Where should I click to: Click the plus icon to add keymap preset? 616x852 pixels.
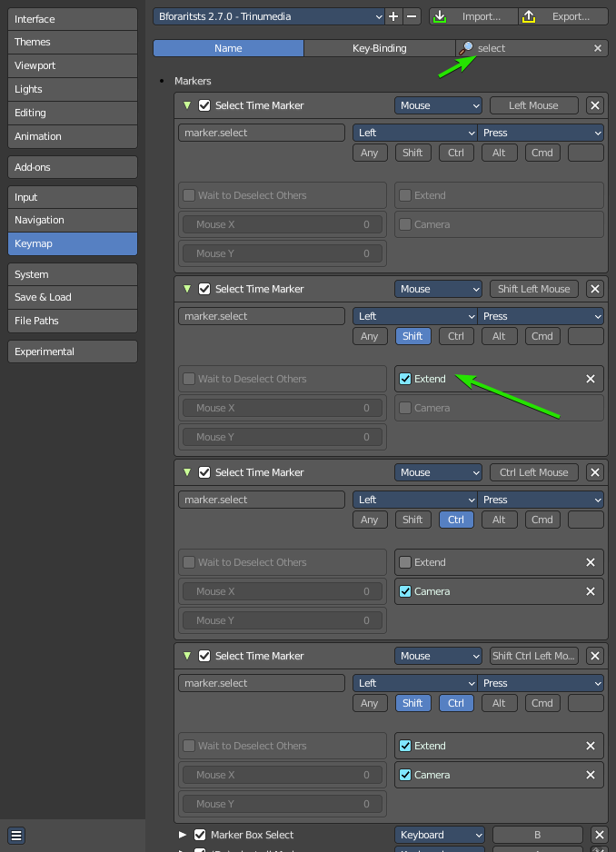(x=393, y=16)
